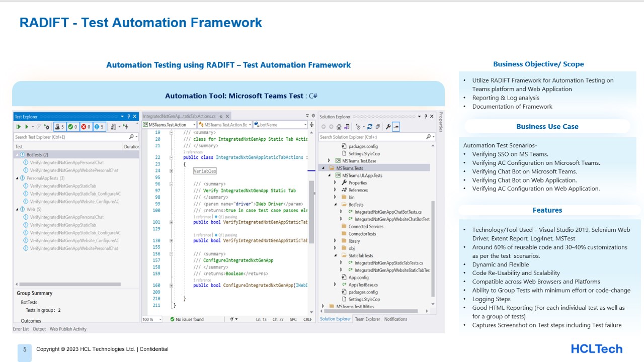This screenshot has height=362, width=644.
Task: Click Home icon in Solution Explorer
Action: coord(339,127)
